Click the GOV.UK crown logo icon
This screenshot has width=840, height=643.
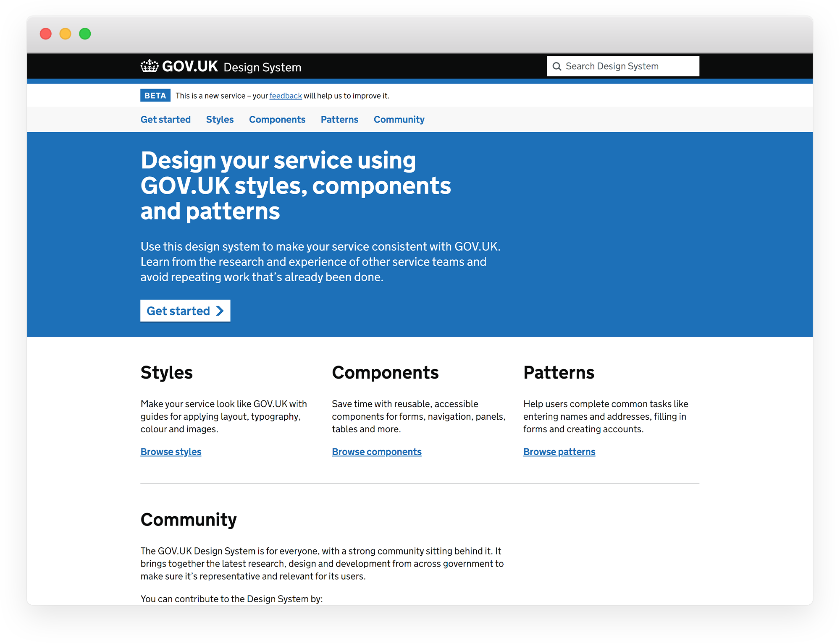click(x=148, y=65)
